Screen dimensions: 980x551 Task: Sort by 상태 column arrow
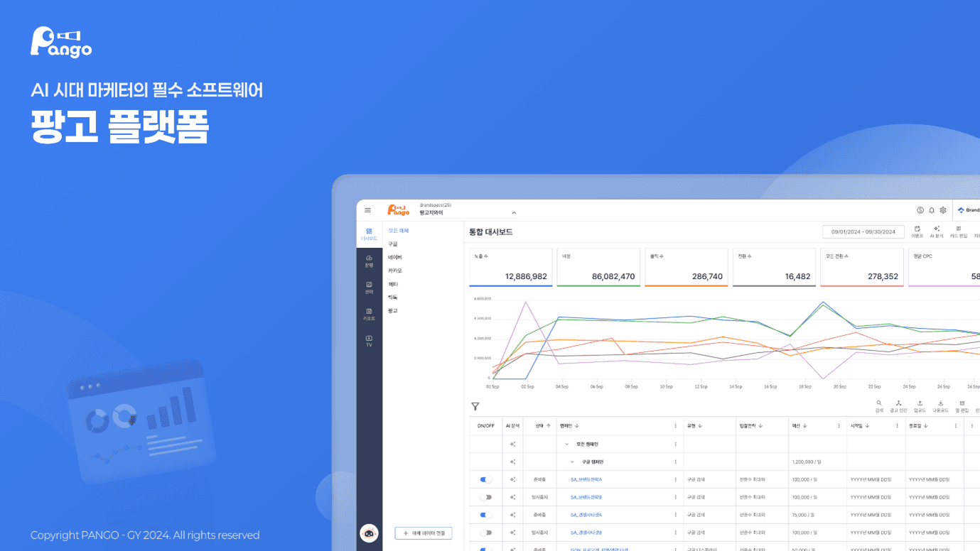pyautogui.click(x=548, y=426)
